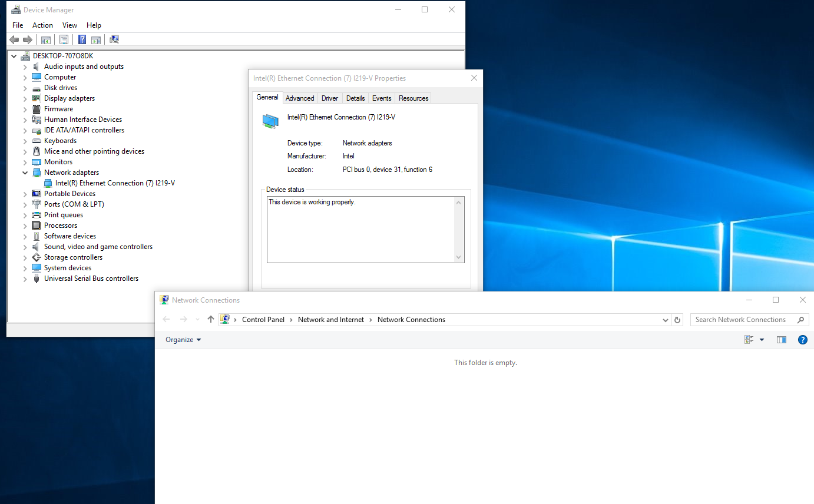814x504 pixels.
Task: Click the Display adapters icon
Action: [x=37, y=98]
